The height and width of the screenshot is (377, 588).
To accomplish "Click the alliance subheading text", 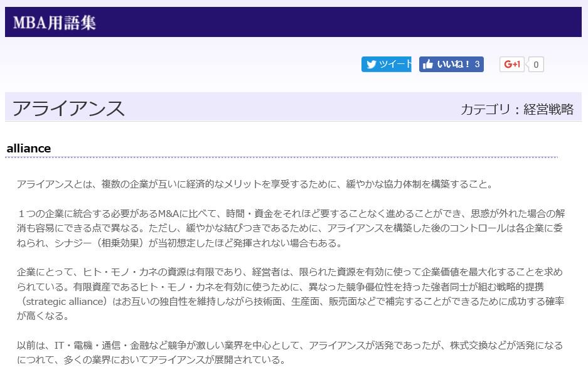I will pyautogui.click(x=29, y=149).
